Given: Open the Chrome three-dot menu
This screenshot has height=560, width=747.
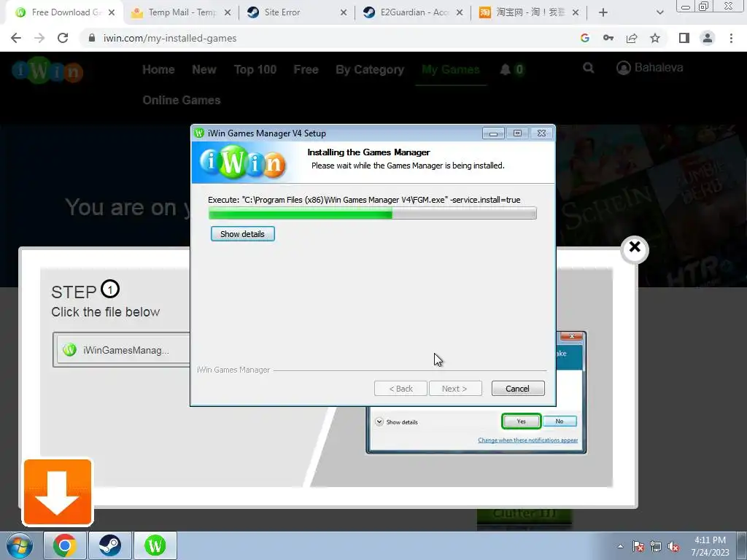Looking at the screenshot, I should click(731, 38).
